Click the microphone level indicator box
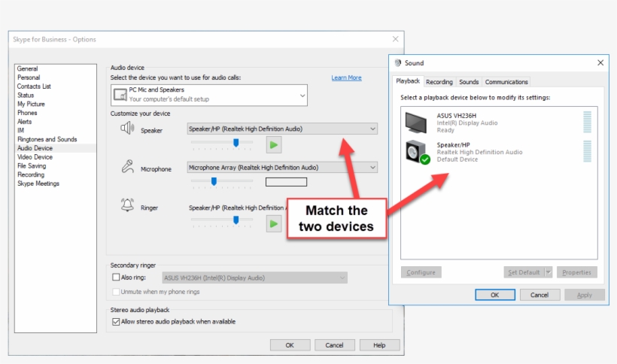 click(286, 181)
